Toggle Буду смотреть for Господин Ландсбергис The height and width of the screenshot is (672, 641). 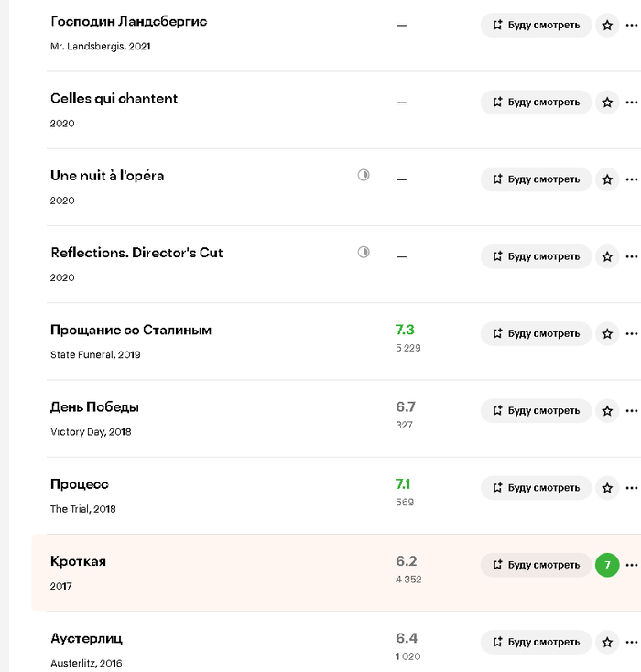coord(536,26)
